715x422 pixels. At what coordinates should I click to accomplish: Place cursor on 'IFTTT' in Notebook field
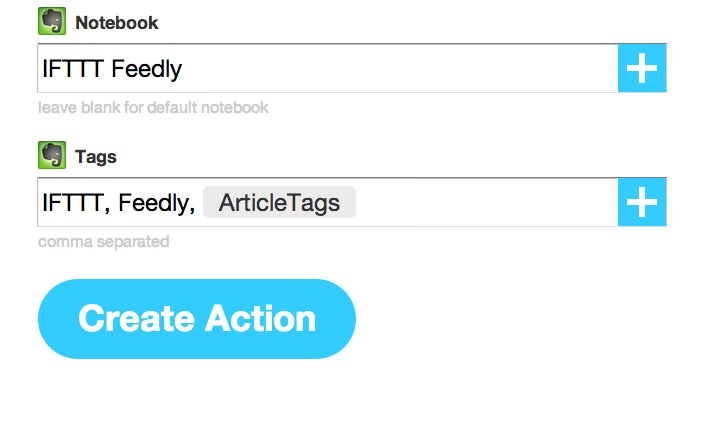(73, 69)
